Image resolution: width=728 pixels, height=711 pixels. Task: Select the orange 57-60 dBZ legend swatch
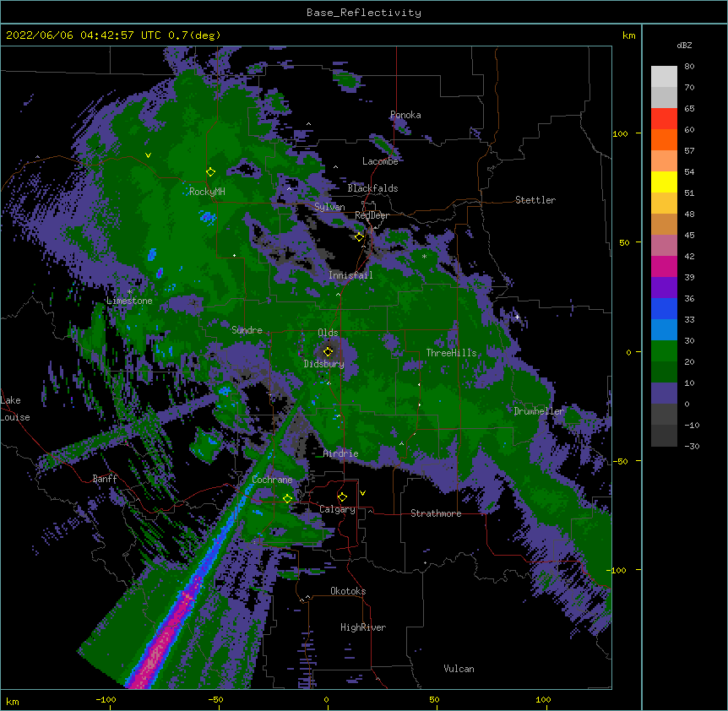pyautogui.click(x=664, y=139)
